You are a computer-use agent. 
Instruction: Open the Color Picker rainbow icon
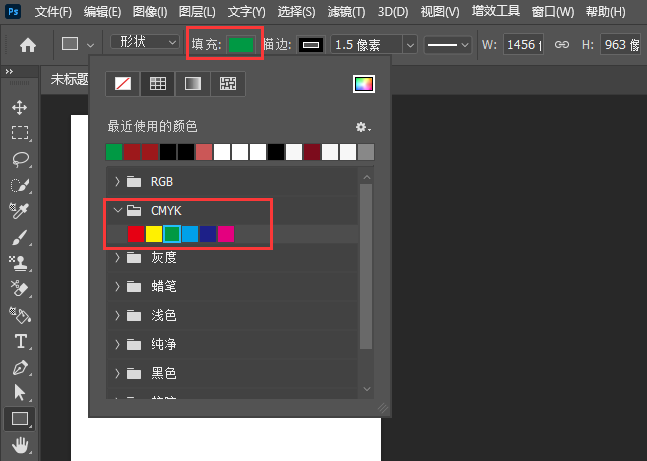point(364,84)
